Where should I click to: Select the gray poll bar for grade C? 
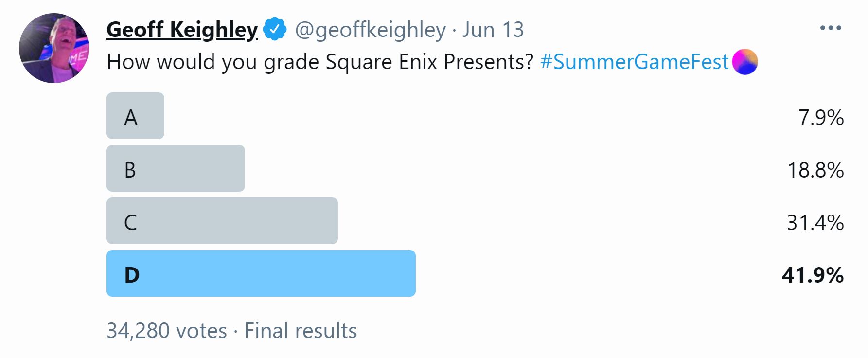[x=222, y=221]
